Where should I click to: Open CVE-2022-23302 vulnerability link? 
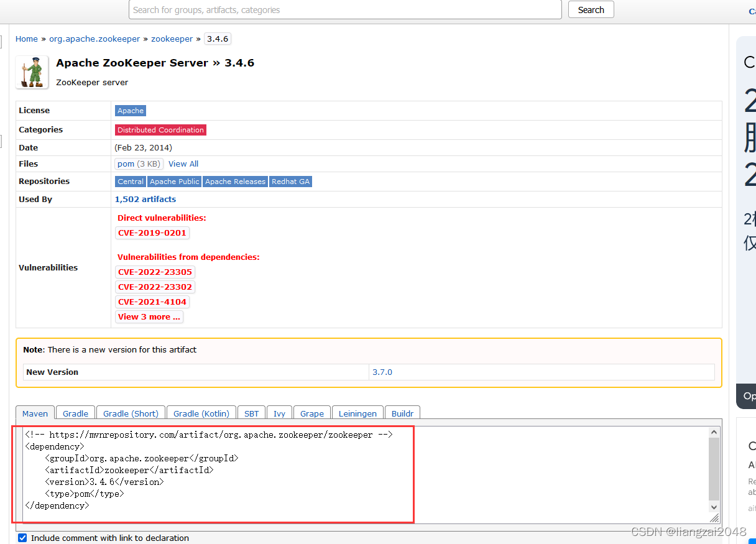(x=155, y=287)
